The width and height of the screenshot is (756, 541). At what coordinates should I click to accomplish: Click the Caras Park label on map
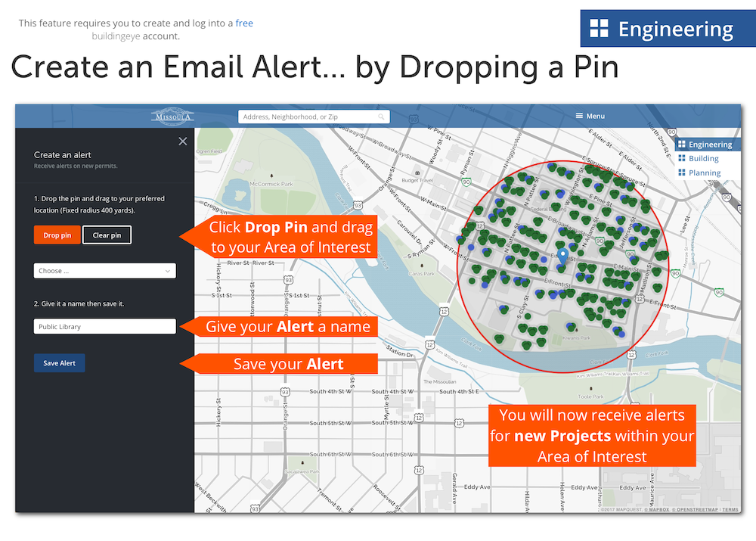point(422,274)
